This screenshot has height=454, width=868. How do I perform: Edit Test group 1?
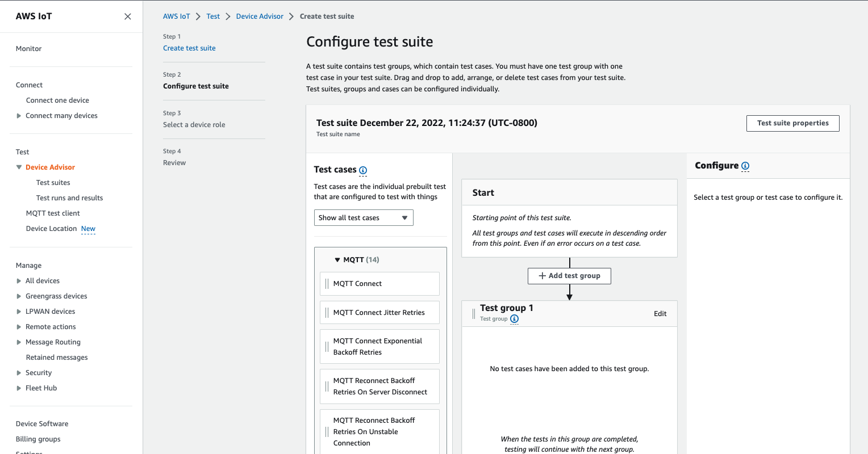point(660,313)
